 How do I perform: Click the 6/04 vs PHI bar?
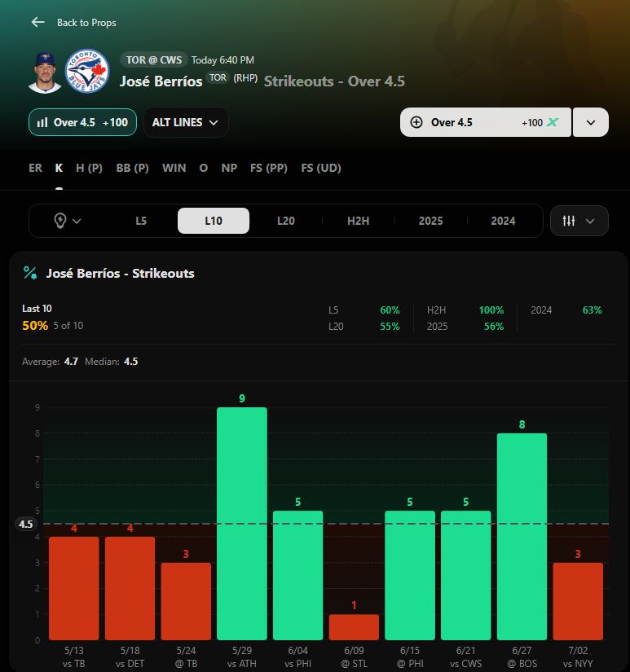point(298,575)
